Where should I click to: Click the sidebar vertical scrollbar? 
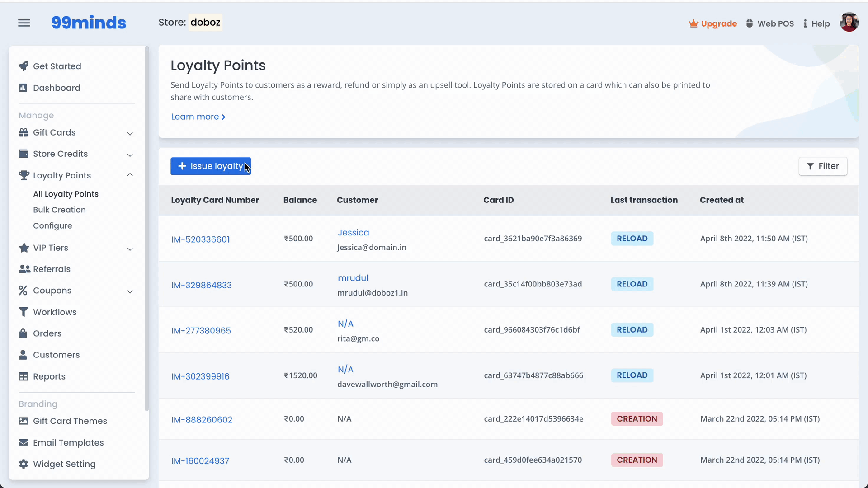click(146, 228)
